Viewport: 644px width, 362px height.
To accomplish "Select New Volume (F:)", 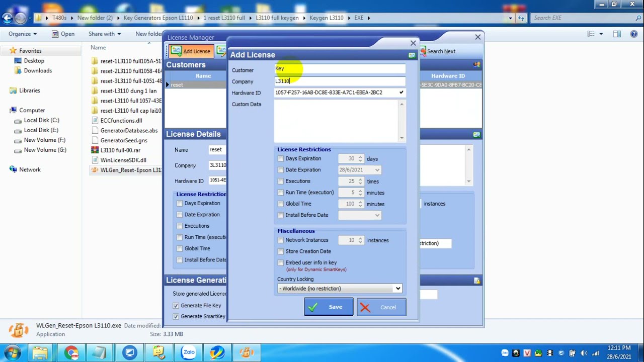I will click(44, 140).
